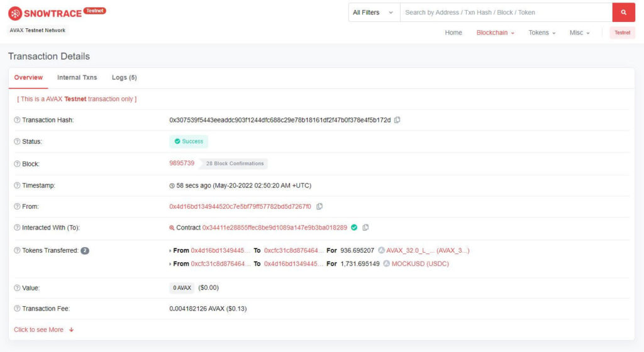Click help icon beside Block

click(x=17, y=163)
